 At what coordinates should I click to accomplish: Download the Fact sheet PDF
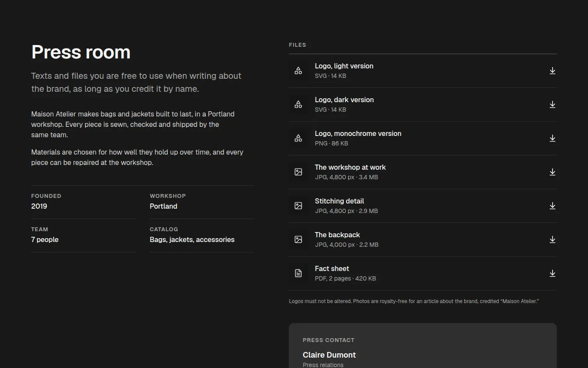click(x=552, y=273)
